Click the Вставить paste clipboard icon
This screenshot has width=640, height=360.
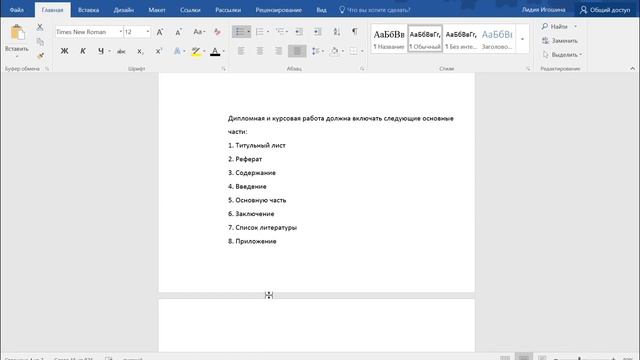(x=17, y=33)
